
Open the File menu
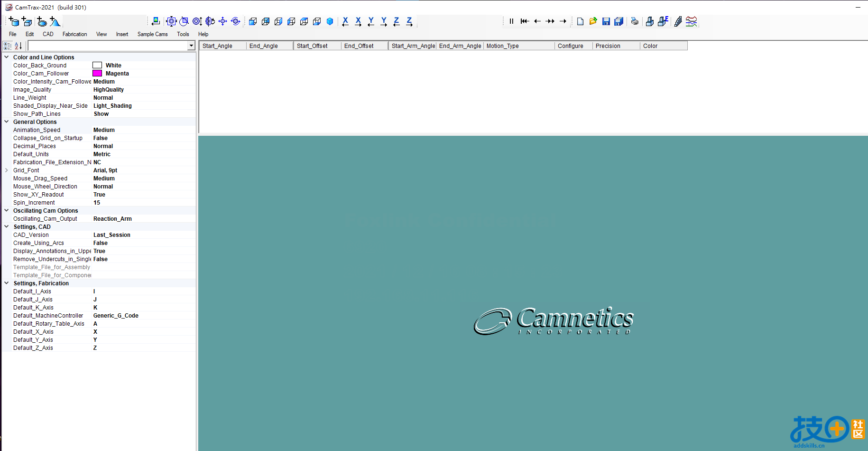13,34
